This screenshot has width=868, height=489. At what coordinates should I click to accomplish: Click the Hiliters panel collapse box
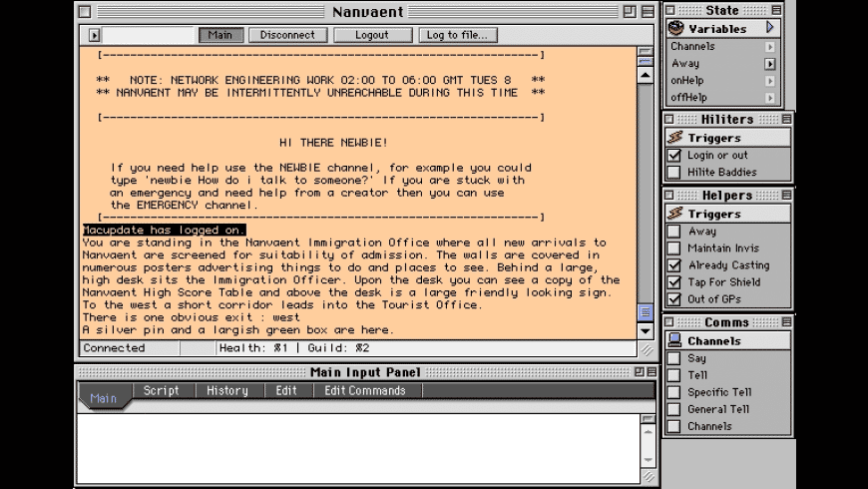pyautogui.click(x=786, y=119)
